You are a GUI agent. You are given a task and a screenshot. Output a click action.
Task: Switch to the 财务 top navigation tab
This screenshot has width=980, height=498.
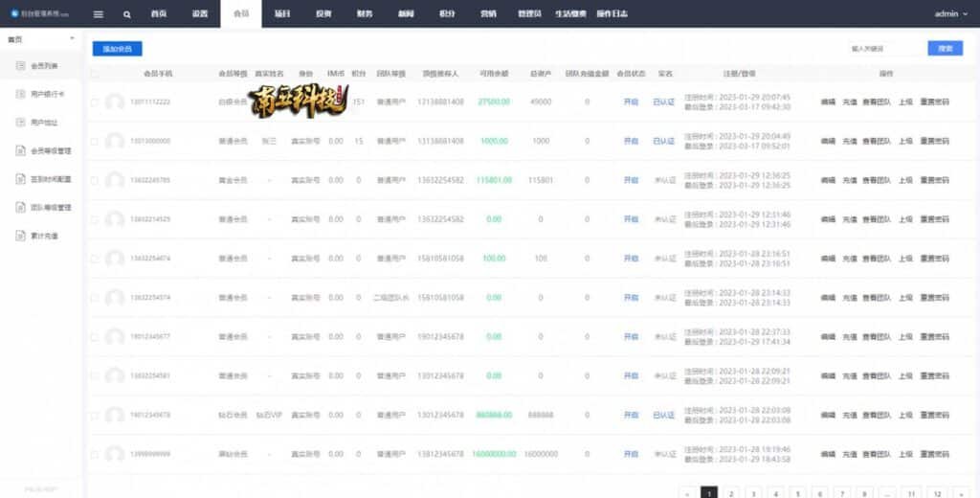(x=365, y=14)
